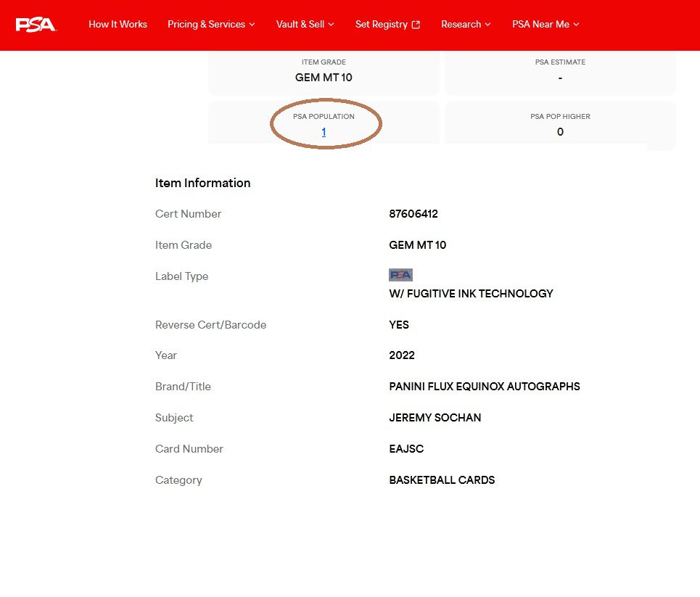Expand the Research dropdown chevron
700x597 pixels.
click(488, 25)
